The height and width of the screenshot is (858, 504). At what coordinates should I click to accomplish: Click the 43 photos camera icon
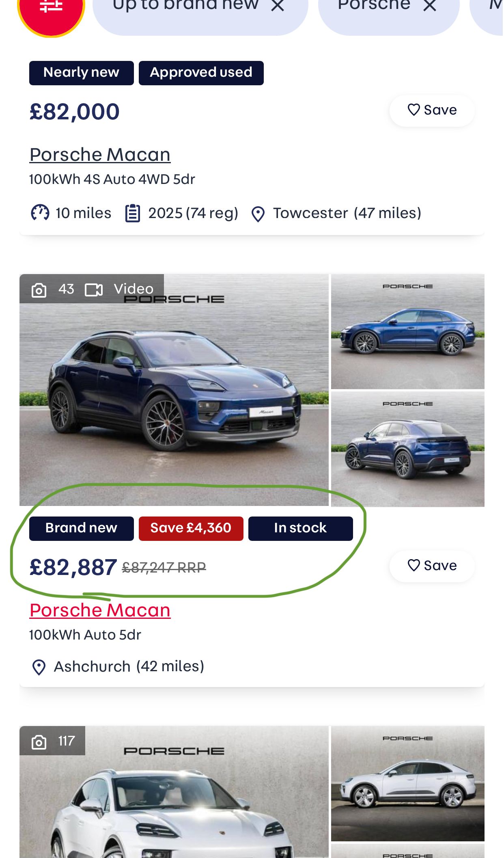coord(39,290)
